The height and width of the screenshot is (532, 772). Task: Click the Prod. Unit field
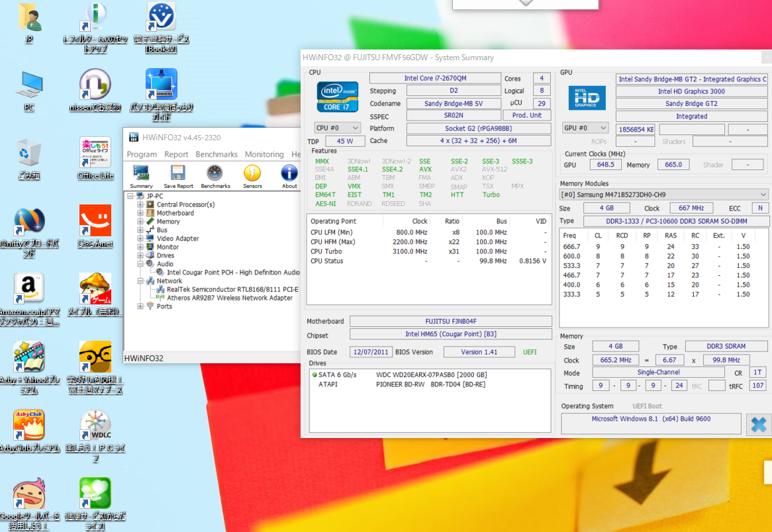[x=527, y=115]
